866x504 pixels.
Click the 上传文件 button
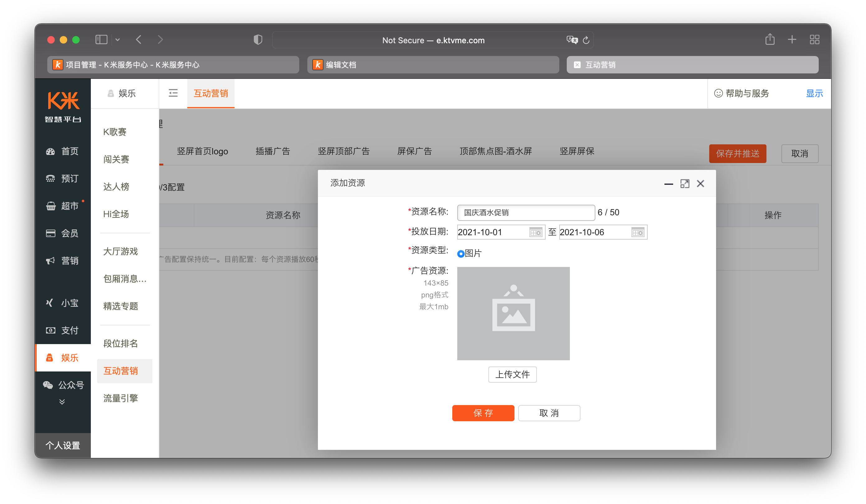(x=512, y=374)
